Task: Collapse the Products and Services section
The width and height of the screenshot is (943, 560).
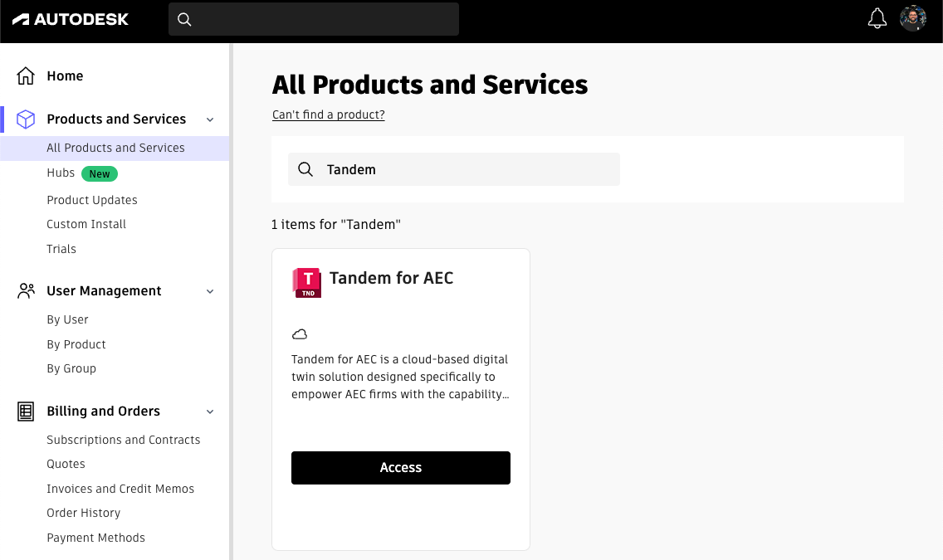Action: coord(209,119)
